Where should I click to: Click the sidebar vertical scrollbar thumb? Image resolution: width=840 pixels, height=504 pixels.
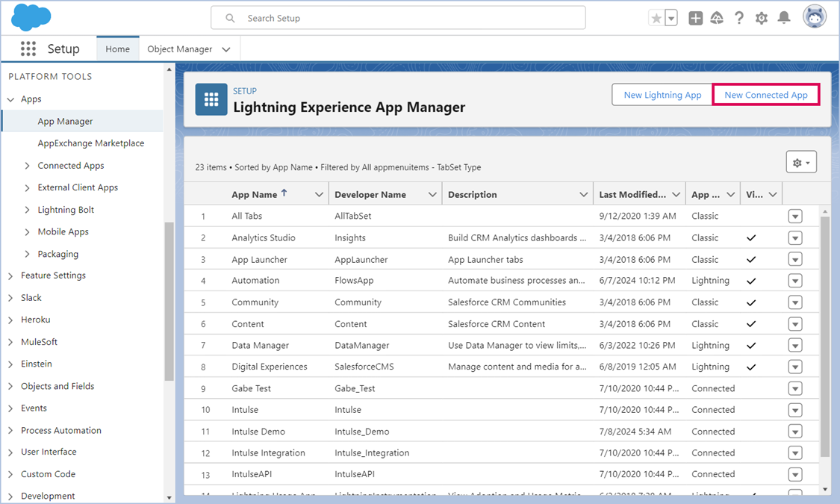coord(169,301)
